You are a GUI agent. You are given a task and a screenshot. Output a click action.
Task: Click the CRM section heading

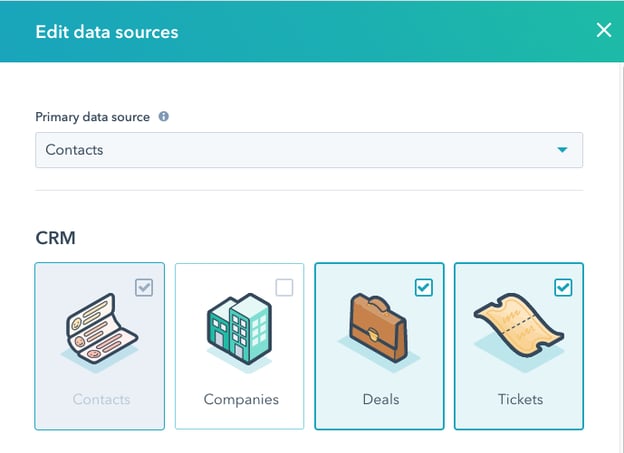point(55,239)
